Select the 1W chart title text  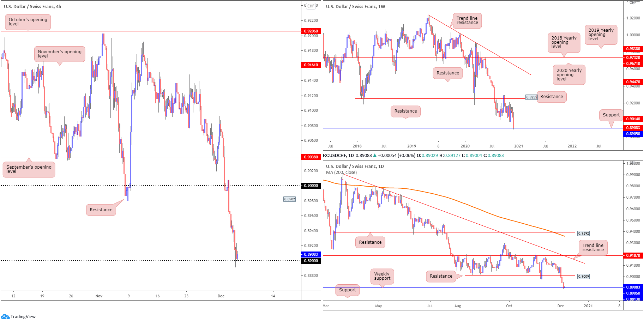click(x=355, y=6)
